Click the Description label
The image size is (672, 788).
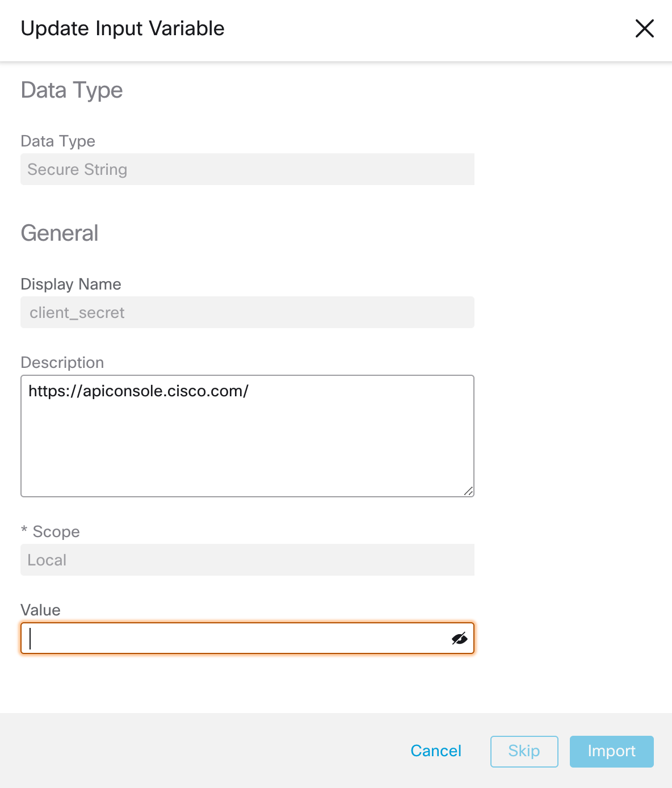point(62,362)
